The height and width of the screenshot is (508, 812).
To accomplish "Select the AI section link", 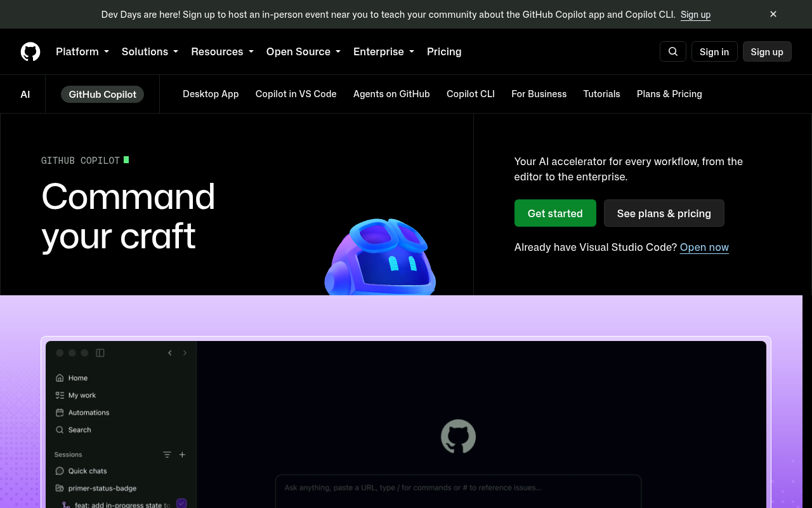I will point(25,94).
